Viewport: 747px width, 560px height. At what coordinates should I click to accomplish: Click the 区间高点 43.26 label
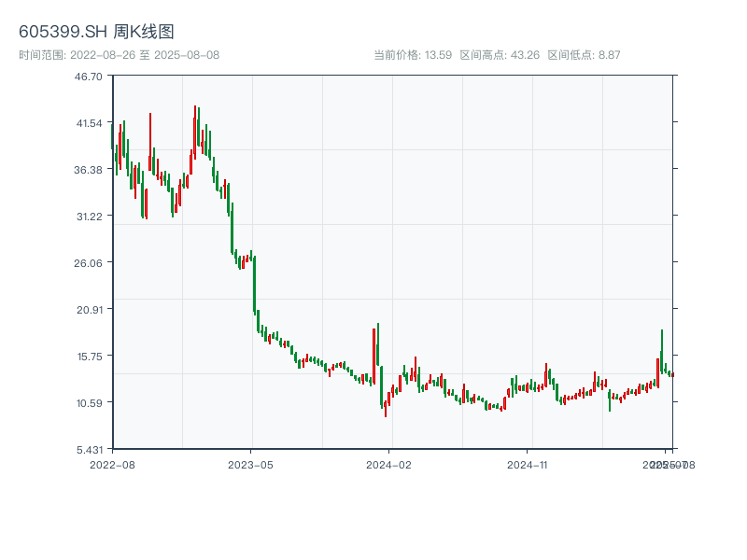click(x=500, y=55)
